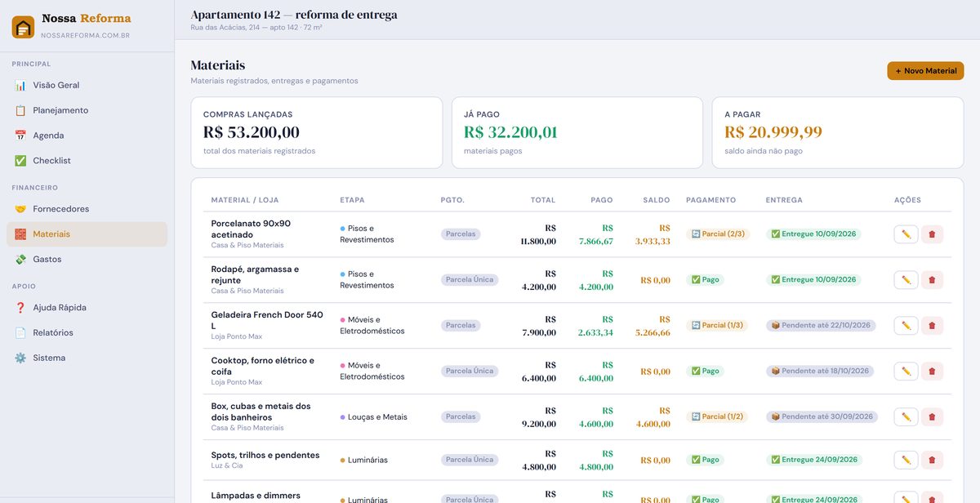Click the Parcial (1/3) payment badge

coord(718,326)
